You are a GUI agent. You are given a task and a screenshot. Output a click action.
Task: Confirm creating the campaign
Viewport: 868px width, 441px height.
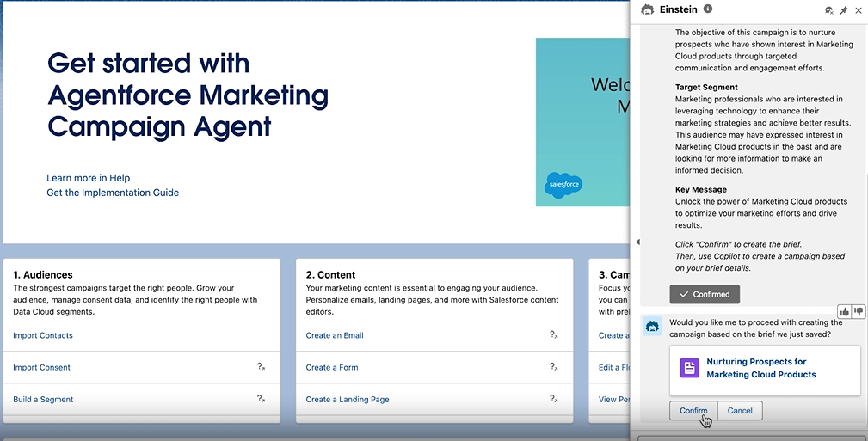(693, 411)
